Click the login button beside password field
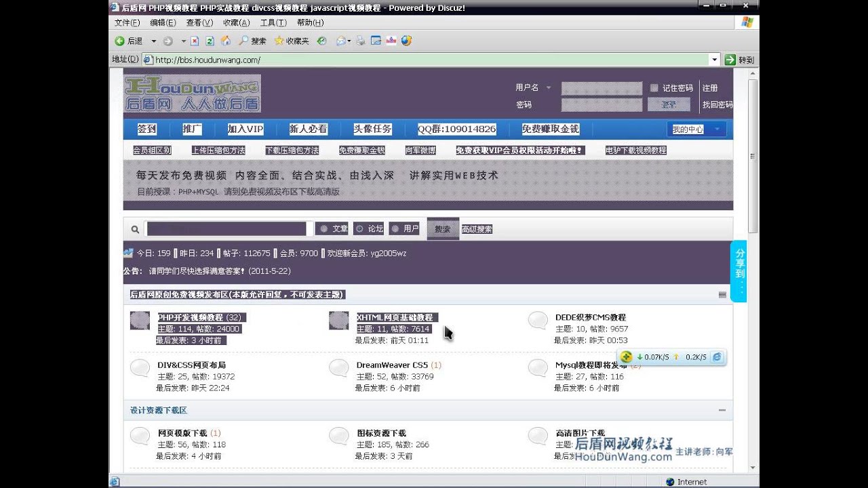Screen dimensions: 868x488 (669, 104)
